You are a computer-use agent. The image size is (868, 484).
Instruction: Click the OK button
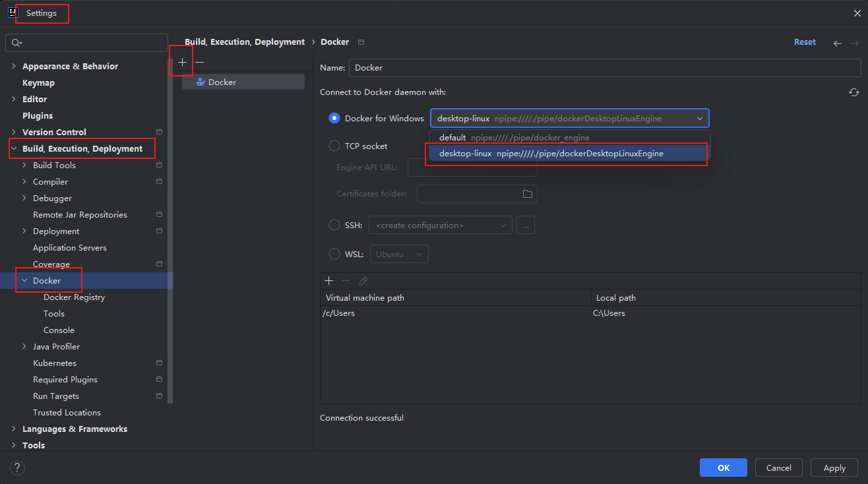[x=724, y=468]
